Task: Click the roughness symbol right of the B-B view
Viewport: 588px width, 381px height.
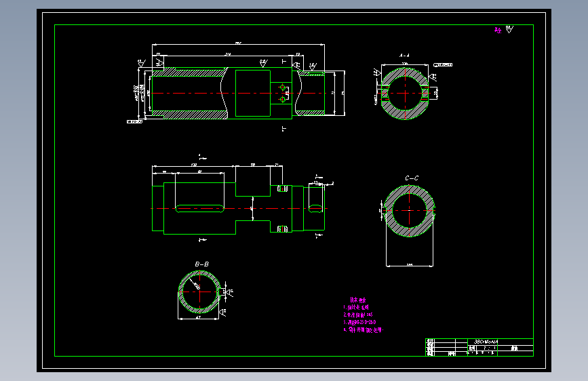Action: click(x=229, y=292)
